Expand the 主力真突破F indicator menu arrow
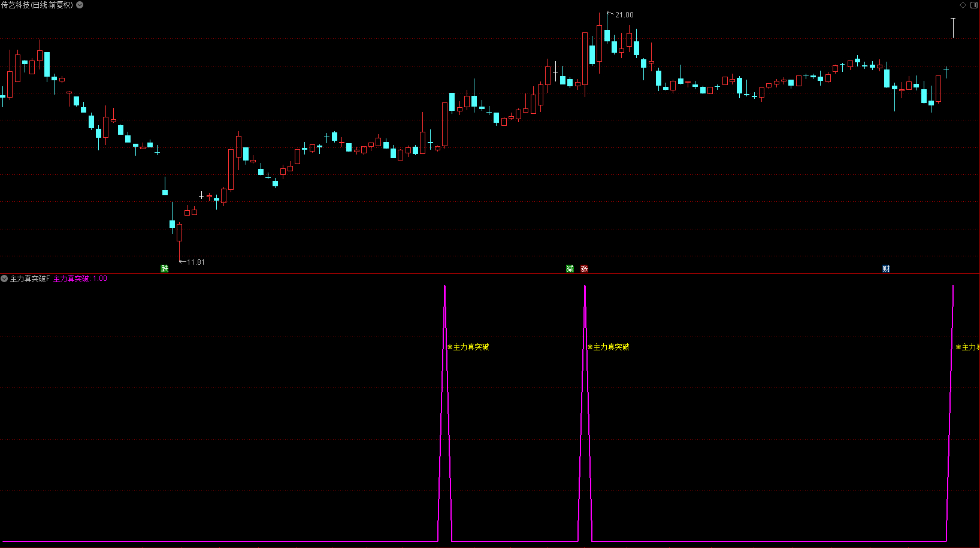The width and height of the screenshot is (980, 548). click(4, 278)
